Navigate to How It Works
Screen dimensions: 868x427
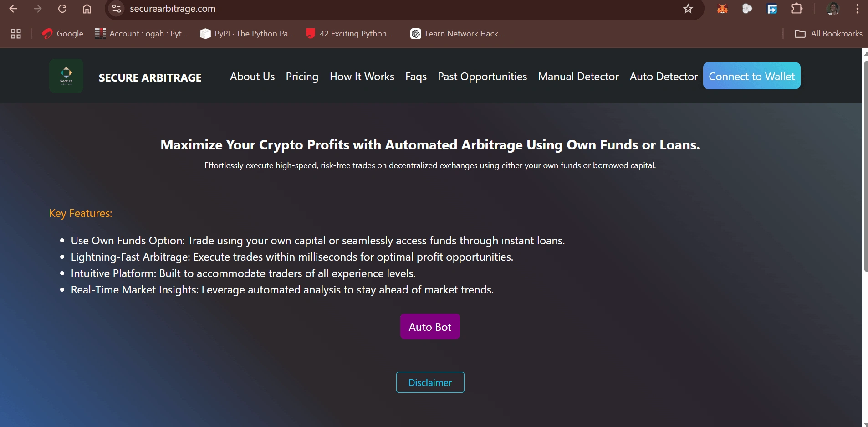coord(362,77)
